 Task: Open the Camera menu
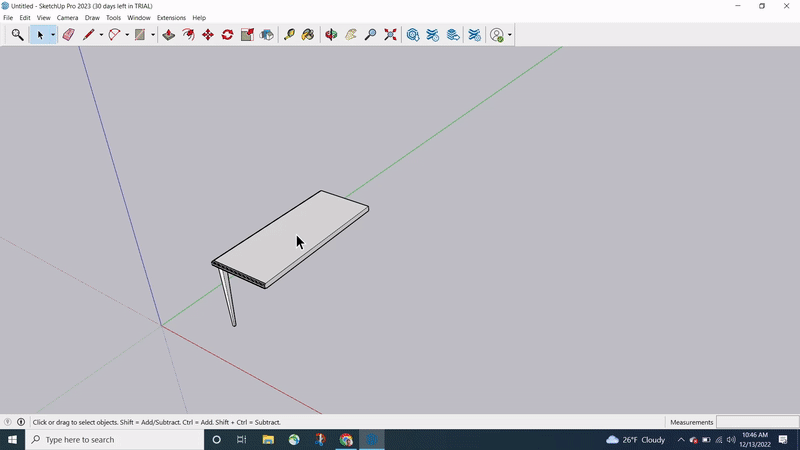[67, 18]
